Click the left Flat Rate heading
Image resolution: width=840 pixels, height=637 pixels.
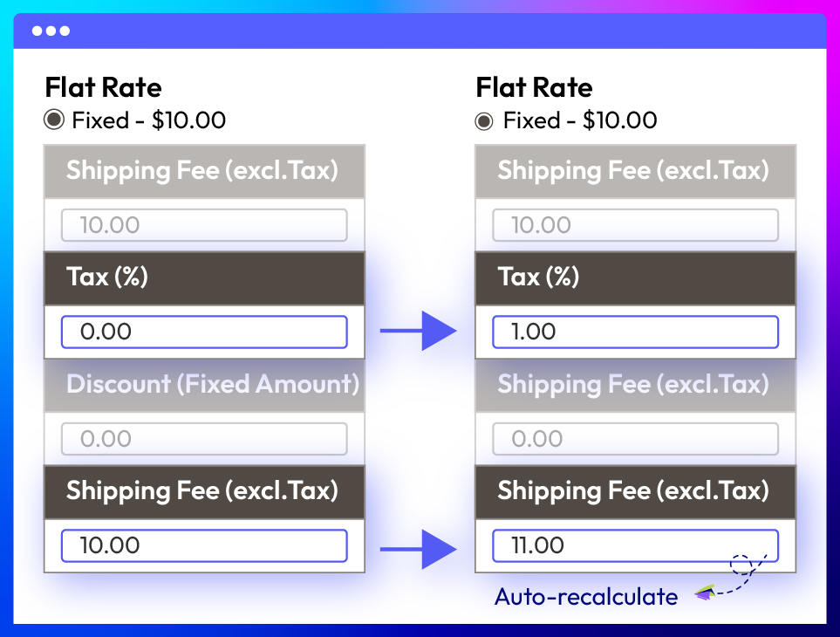coord(103,88)
